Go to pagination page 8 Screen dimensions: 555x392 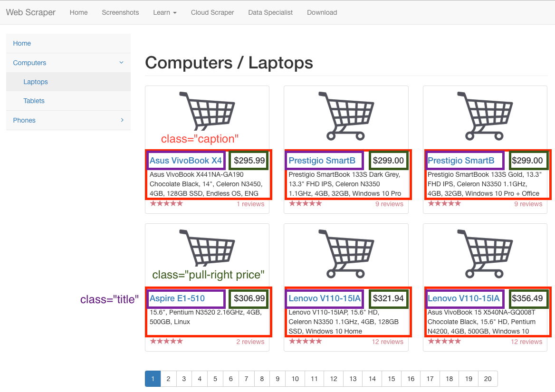262,379
